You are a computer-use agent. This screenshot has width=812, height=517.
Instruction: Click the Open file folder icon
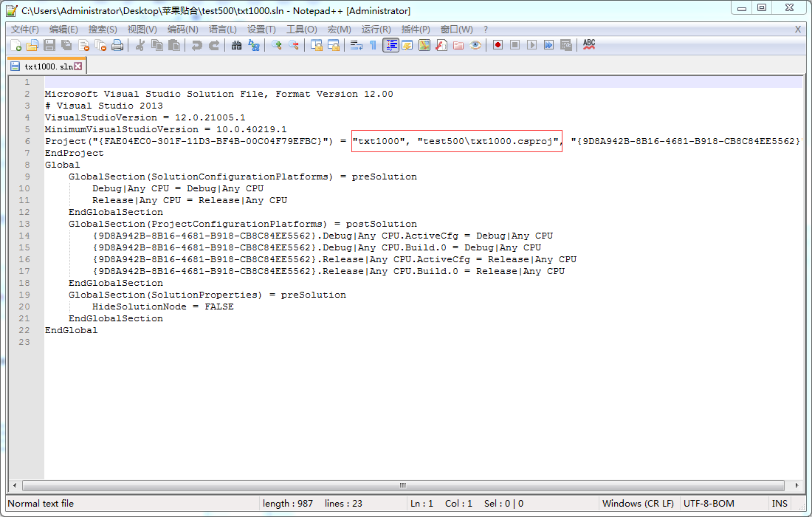pyautogui.click(x=32, y=45)
